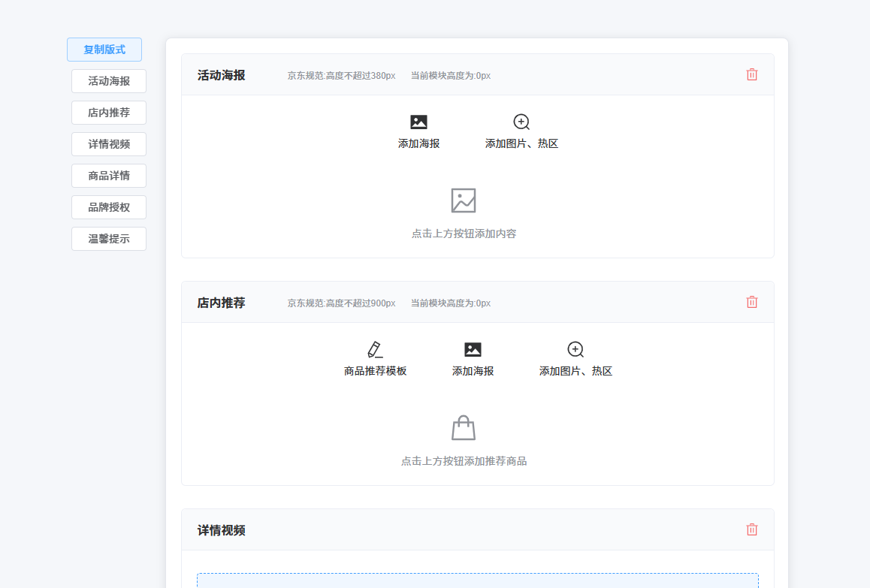Delete the 详情视频 module with trash icon
Image resolution: width=870 pixels, height=588 pixels.
click(751, 529)
